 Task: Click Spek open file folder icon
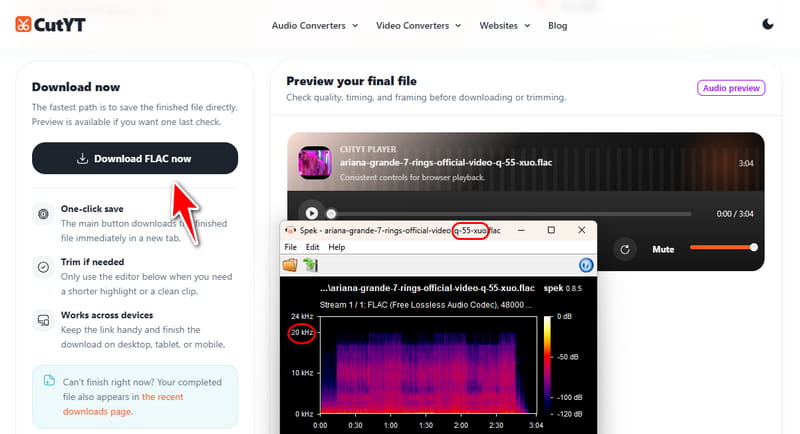[x=290, y=265]
